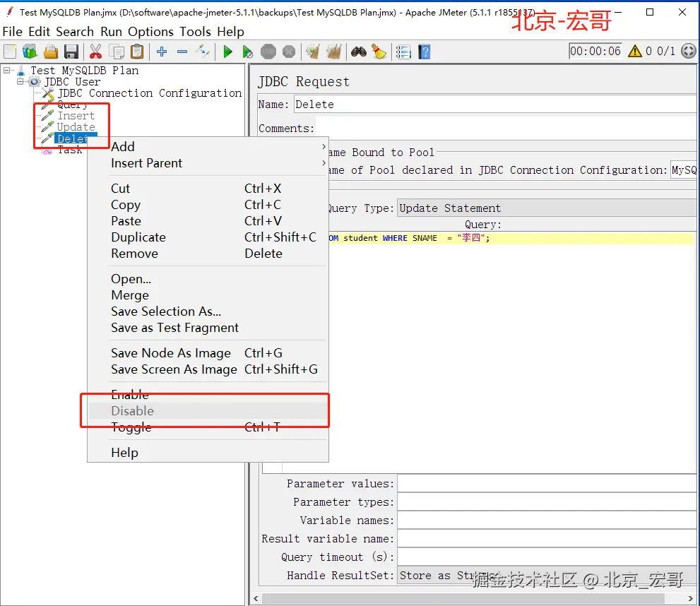
Task: Collapse the JDBC User thread group
Action: click(x=20, y=82)
